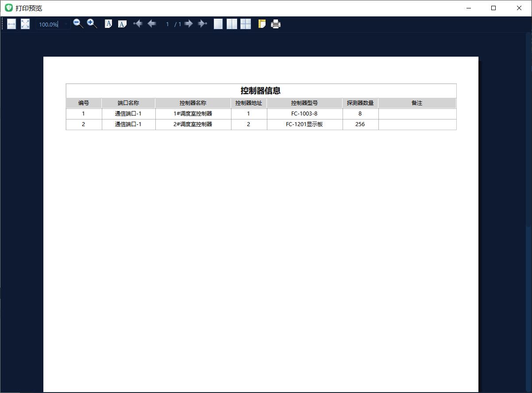Zoom in with the plus magnifier
This screenshot has width=532, height=393.
coord(92,24)
